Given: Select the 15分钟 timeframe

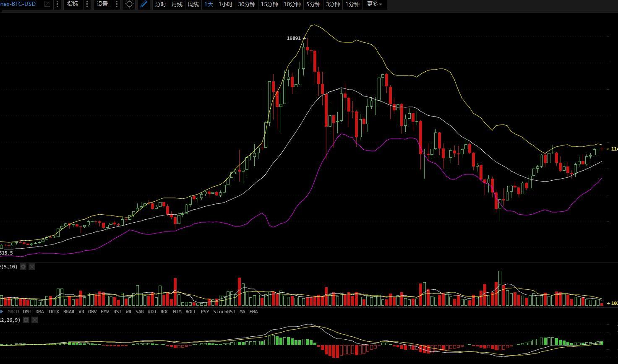Looking at the screenshot, I should click(269, 4).
